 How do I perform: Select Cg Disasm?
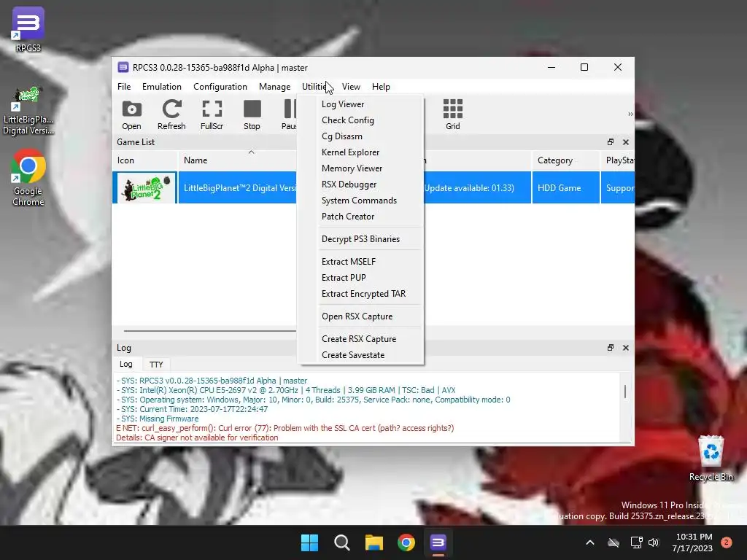click(361, 136)
